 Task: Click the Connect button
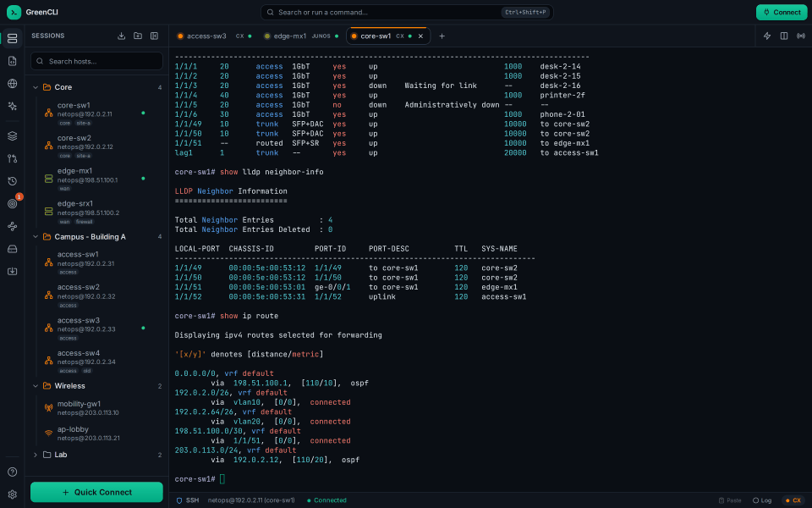tap(782, 13)
